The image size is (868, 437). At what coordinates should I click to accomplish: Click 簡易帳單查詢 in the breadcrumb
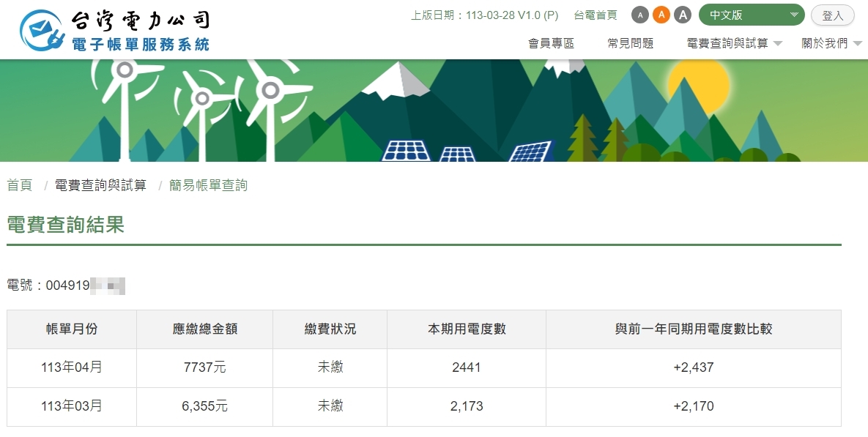pos(208,185)
